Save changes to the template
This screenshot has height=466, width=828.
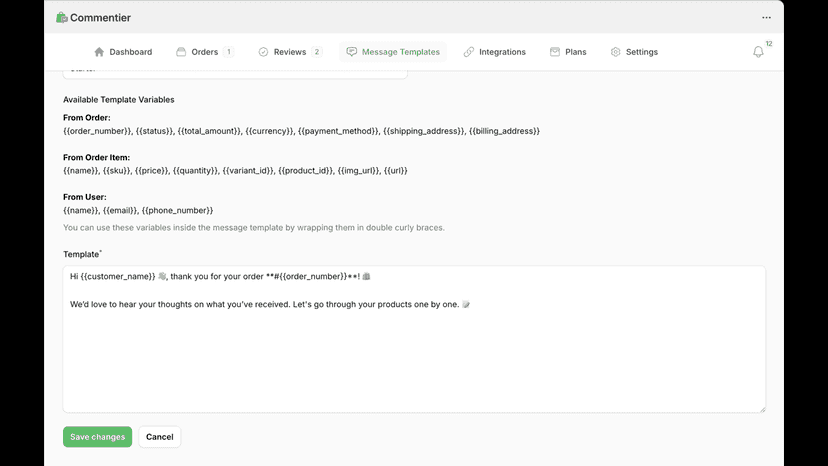[98, 437]
